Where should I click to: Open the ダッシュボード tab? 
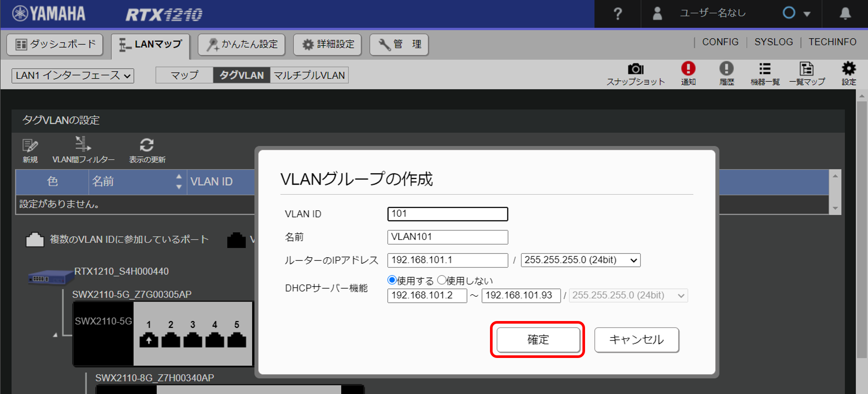55,44
